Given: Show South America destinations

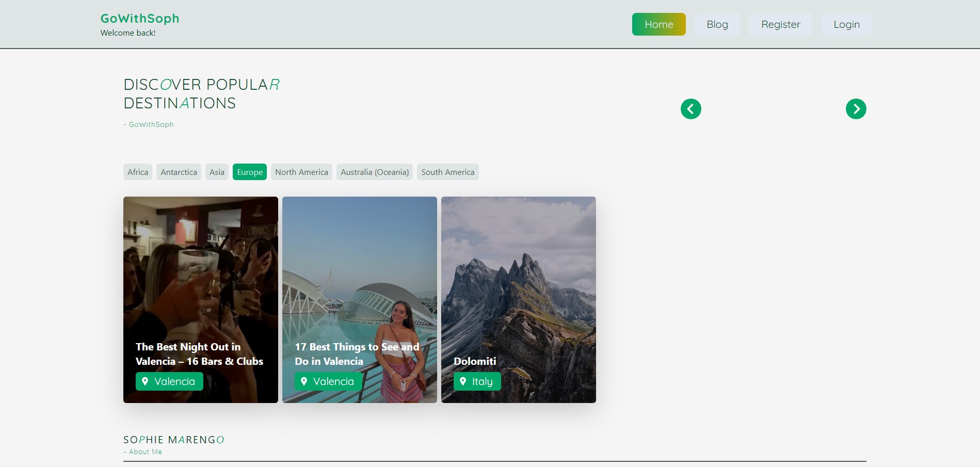Looking at the screenshot, I should (447, 172).
